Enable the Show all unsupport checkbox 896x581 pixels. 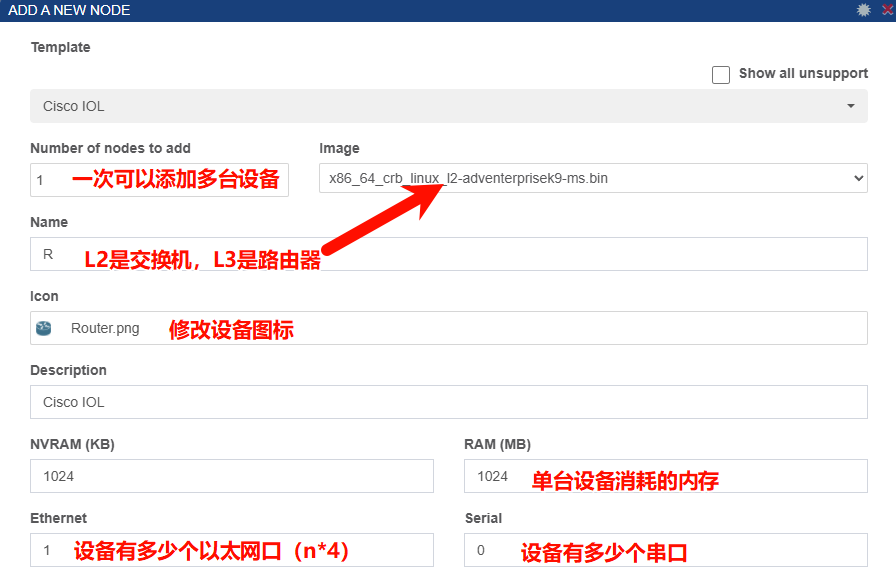[x=721, y=75]
